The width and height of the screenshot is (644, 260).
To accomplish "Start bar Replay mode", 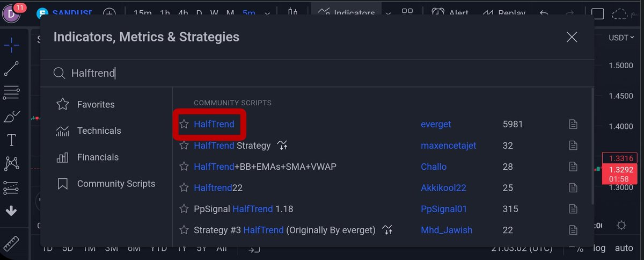I will point(503,13).
